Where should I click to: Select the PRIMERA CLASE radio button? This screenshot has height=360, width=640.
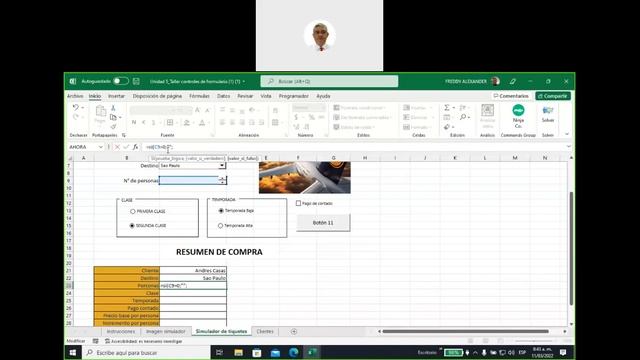pos(133,211)
